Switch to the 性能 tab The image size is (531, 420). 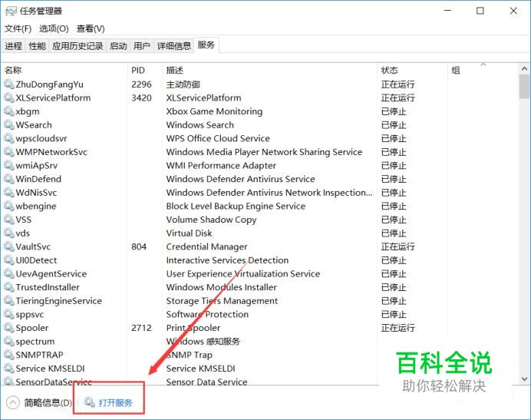(37, 46)
